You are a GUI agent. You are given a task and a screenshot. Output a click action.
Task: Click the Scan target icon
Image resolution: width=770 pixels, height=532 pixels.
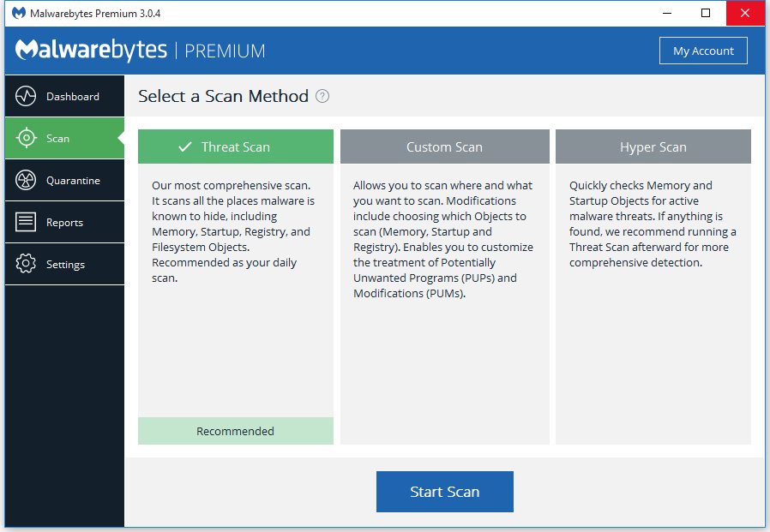[26, 138]
